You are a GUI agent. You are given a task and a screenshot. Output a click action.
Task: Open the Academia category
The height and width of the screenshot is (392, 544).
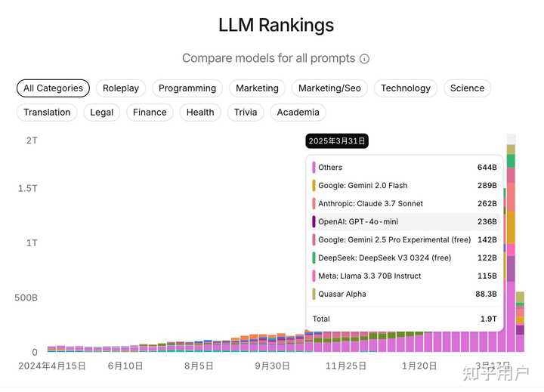[x=298, y=113]
